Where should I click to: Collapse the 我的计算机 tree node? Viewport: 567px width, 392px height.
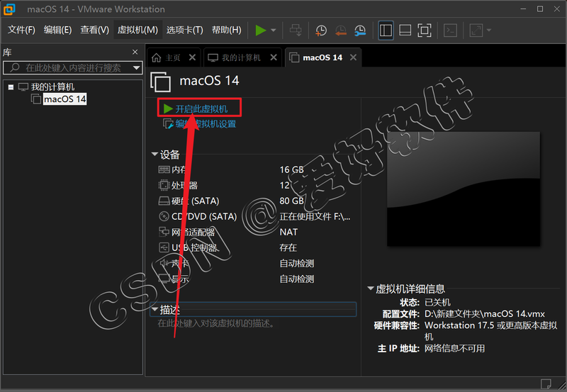pos(11,86)
